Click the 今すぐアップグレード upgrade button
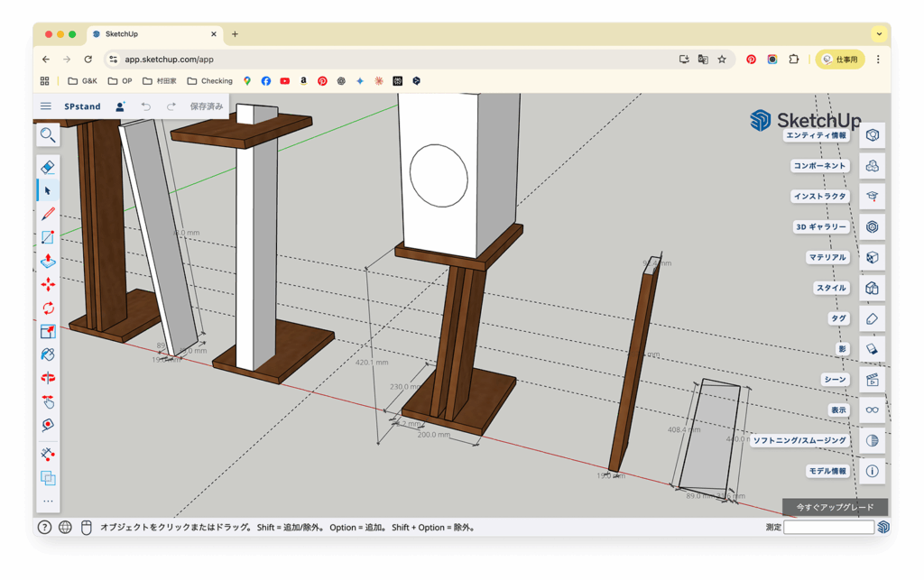Viewport: 924px width, 580px height. (835, 507)
